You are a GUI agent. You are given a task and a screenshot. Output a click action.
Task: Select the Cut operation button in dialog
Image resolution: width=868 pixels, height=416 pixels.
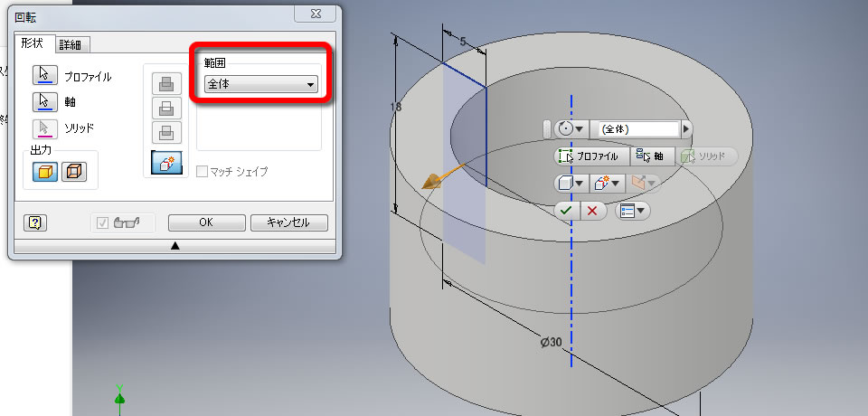coord(166,108)
